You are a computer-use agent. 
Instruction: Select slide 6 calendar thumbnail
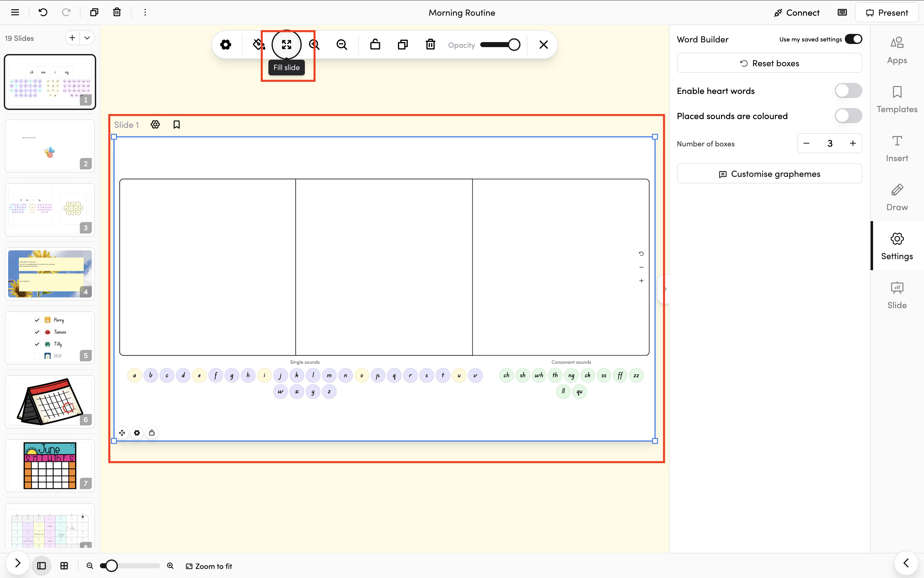[50, 401]
